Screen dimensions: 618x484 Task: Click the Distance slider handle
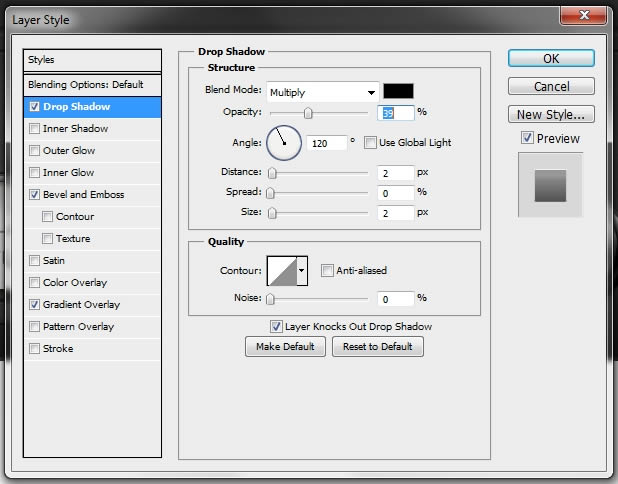tap(272, 173)
